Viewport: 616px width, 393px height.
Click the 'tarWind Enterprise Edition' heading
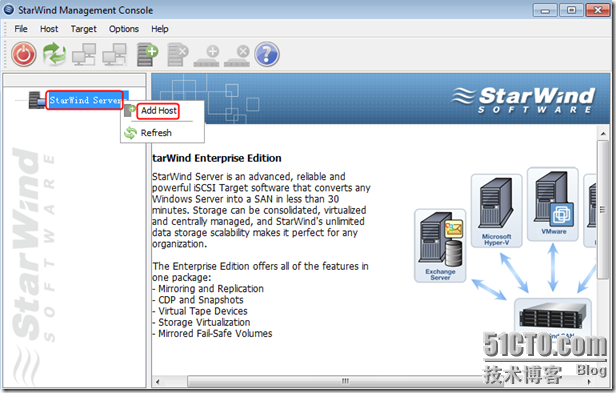216,158
